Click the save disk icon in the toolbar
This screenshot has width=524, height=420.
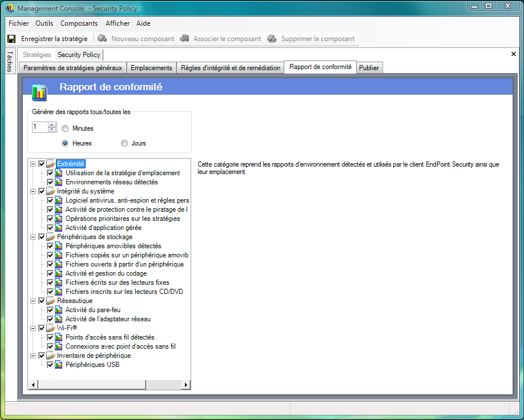pyautogui.click(x=11, y=39)
